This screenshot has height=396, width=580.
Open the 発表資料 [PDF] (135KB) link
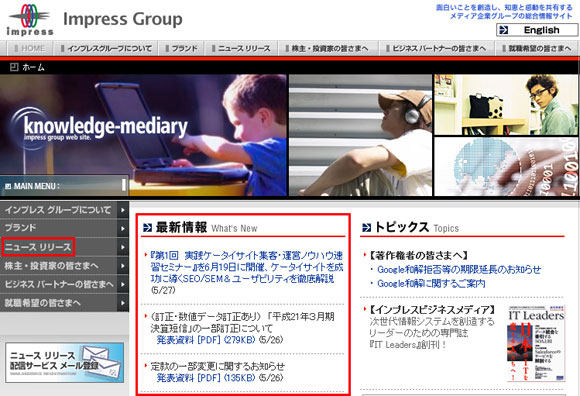click(206, 378)
